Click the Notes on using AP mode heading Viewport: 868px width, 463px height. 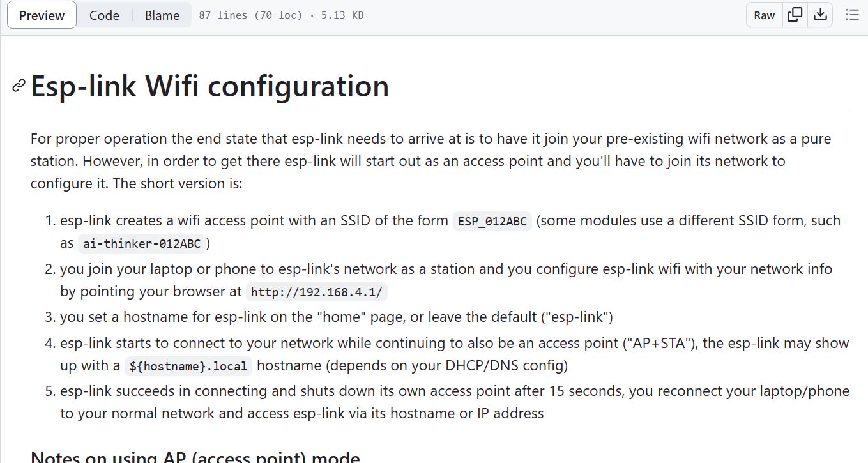coord(195,457)
